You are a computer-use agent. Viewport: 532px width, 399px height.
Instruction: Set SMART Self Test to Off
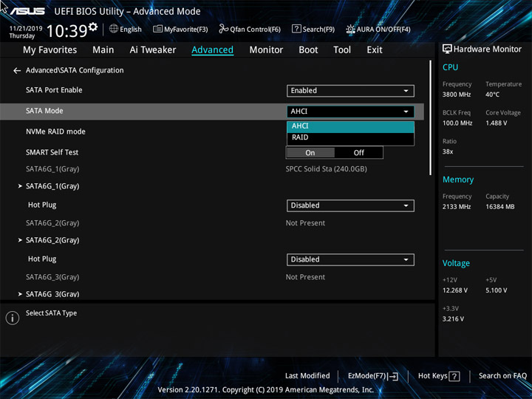(x=358, y=153)
